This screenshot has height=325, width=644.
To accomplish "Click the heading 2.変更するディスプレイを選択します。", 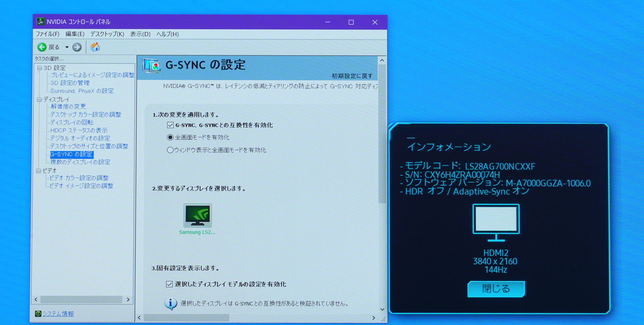I will 199,189.
